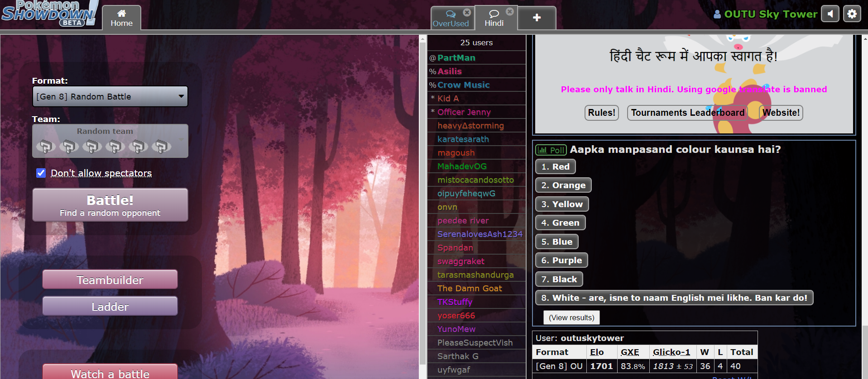Viewport: 868px width, 379px height.
Task: Open options via the gear icon
Action: pyautogui.click(x=852, y=14)
